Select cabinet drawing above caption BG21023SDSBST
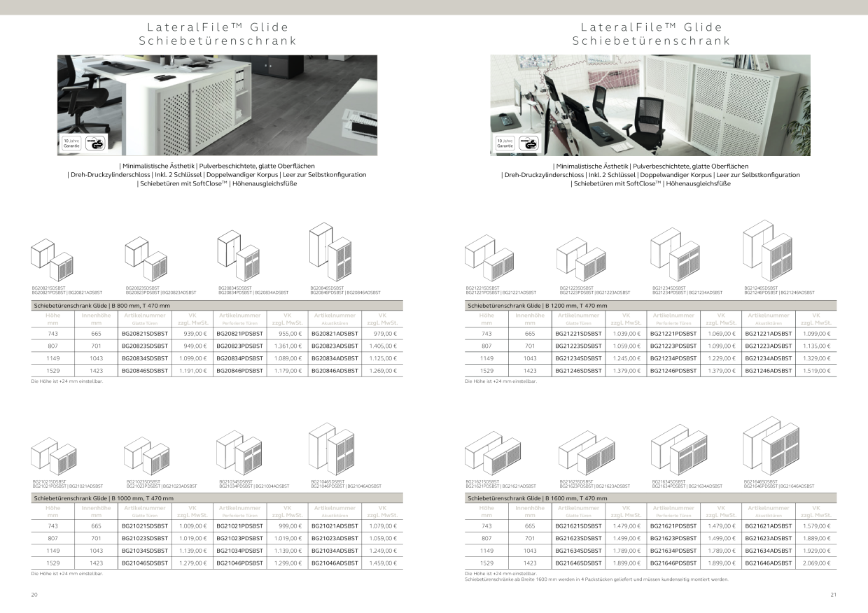The height and width of the screenshot is (613, 868). coord(147,458)
